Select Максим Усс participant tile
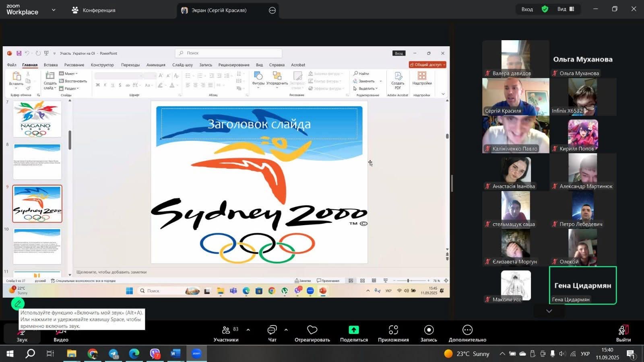644x362 pixels. 516,285
